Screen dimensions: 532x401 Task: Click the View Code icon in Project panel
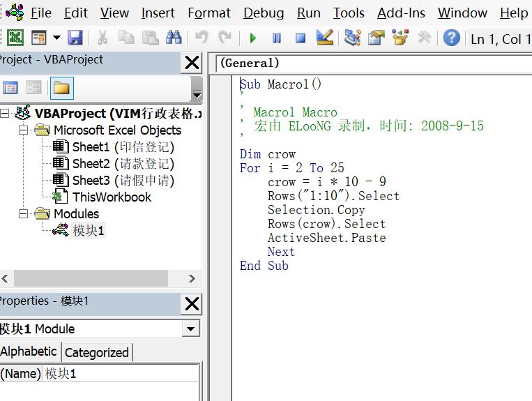[x=10, y=88]
